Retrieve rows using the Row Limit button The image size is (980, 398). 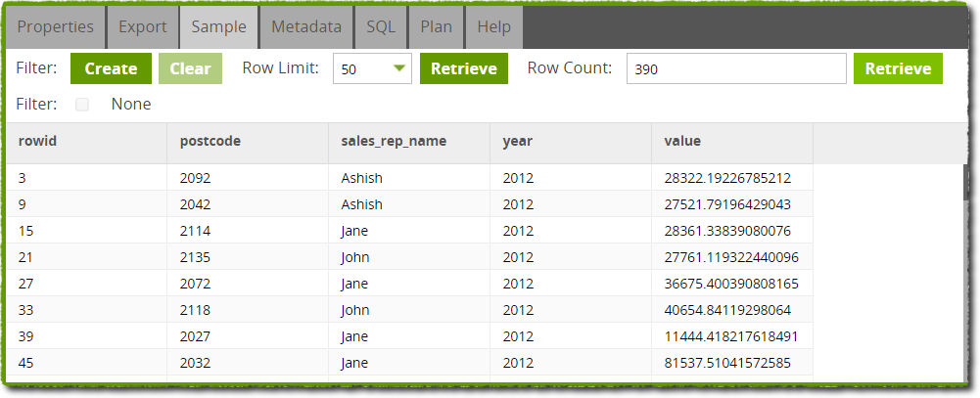coord(464,68)
